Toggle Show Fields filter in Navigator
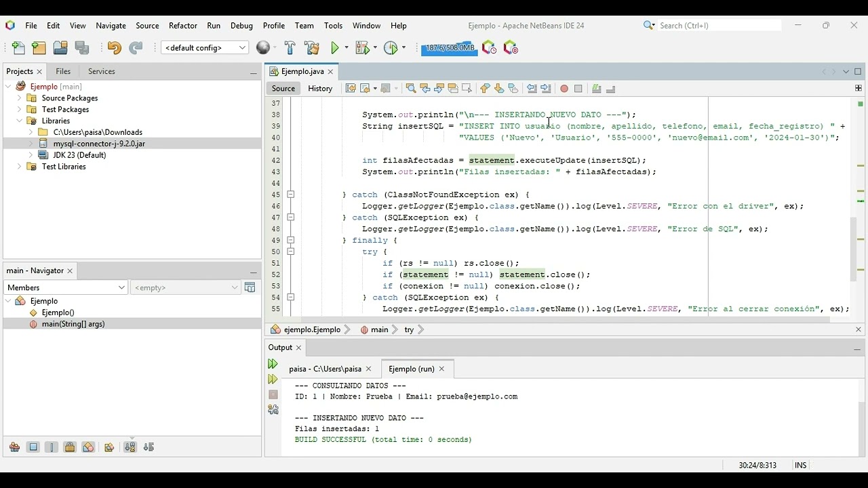The height and width of the screenshot is (488, 868). click(33, 447)
